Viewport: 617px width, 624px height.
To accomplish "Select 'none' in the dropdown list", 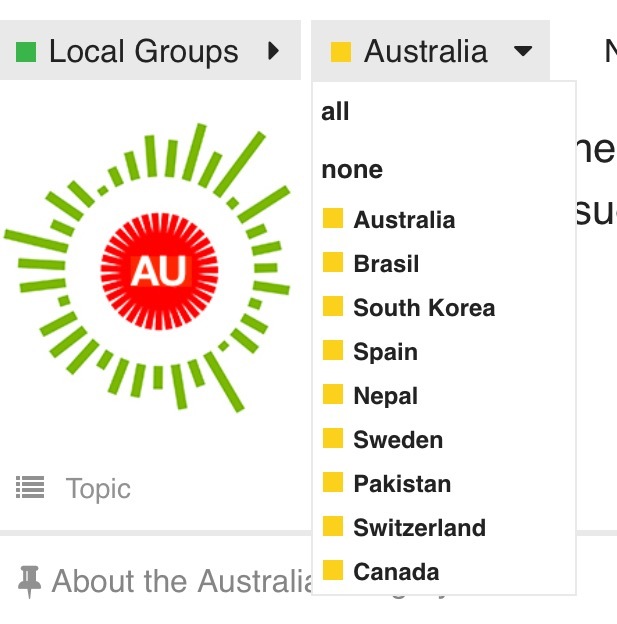I will coord(352,169).
